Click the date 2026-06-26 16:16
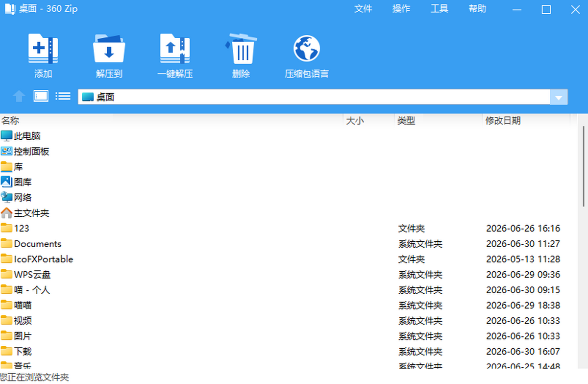 click(x=523, y=229)
